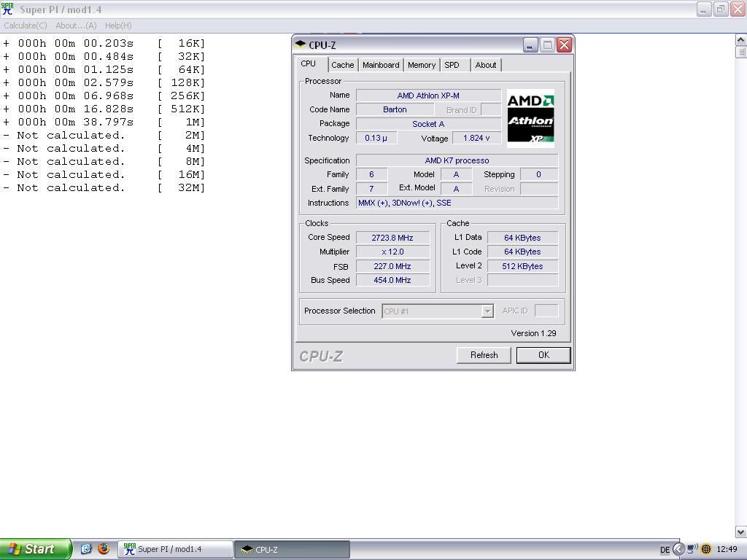The width and height of the screenshot is (747, 560).
Task: Click scrollbar down arrow in Super PI
Action: (741, 532)
